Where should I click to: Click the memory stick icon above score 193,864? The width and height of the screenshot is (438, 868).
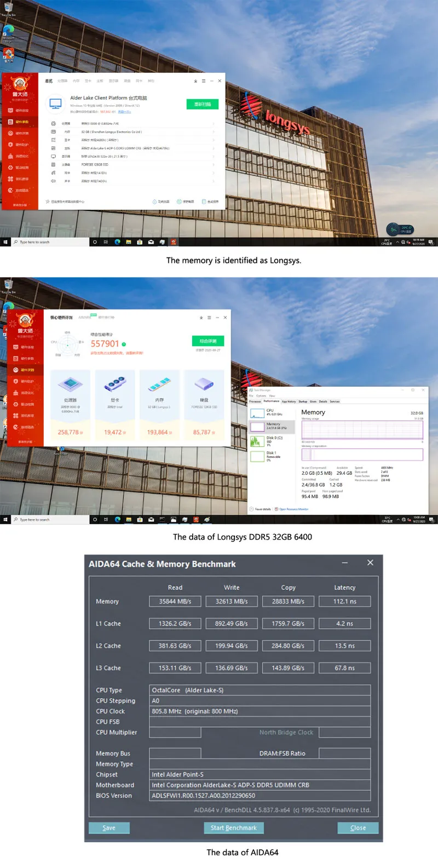point(159,385)
